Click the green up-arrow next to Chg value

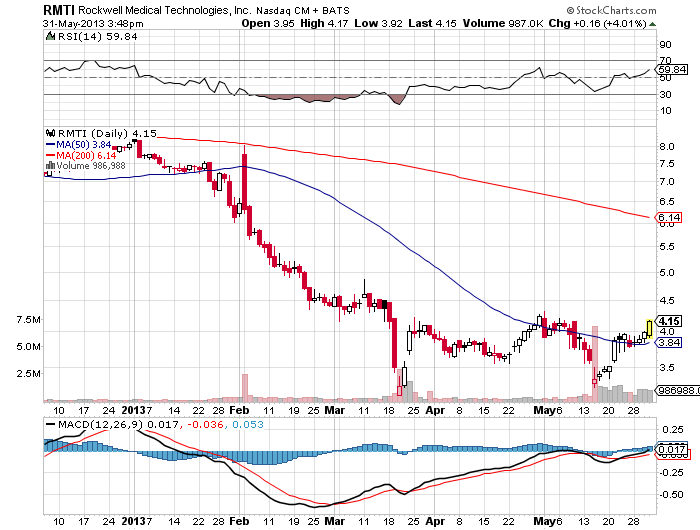pos(652,24)
